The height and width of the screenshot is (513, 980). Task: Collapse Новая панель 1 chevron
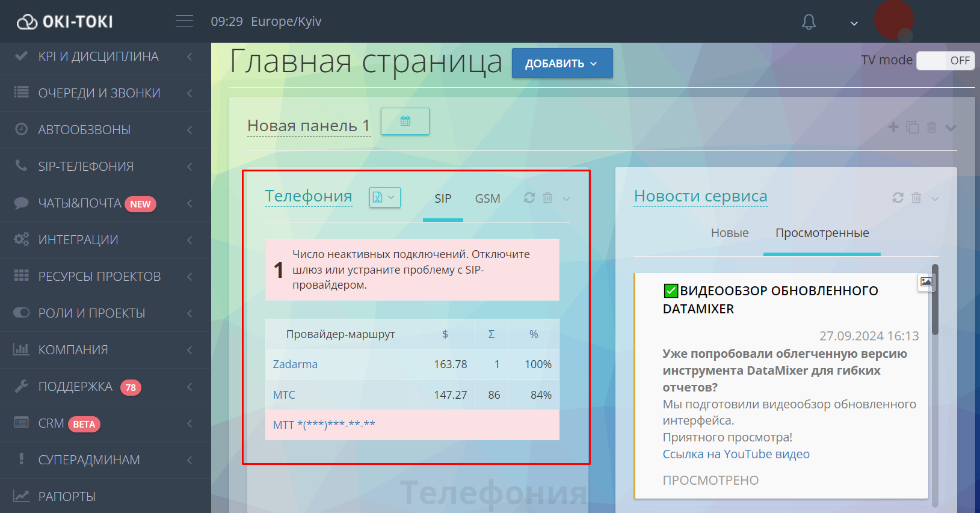[x=951, y=127]
